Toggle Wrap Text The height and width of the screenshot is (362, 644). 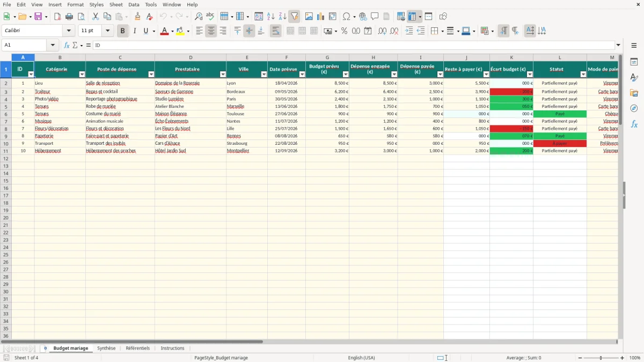coord(275,31)
